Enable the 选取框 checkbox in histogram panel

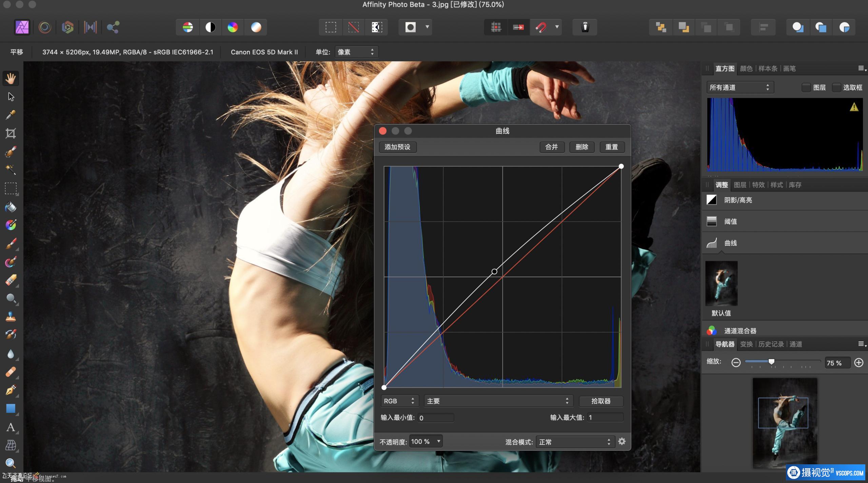[836, 87]
